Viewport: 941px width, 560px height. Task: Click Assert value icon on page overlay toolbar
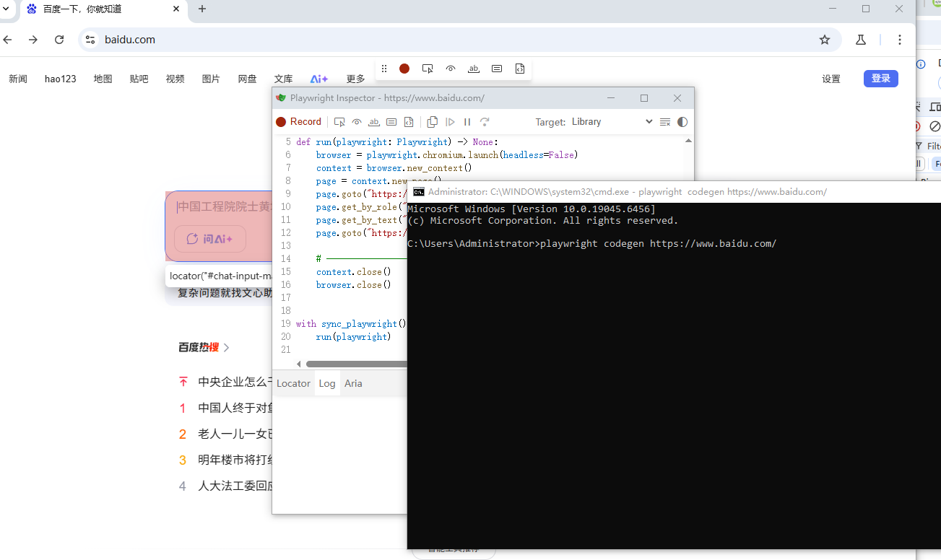(497, 69)
